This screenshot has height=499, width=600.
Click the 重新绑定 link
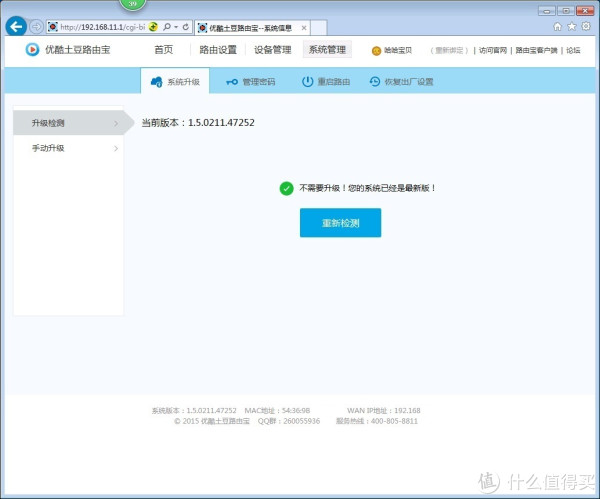pos(449,51)
